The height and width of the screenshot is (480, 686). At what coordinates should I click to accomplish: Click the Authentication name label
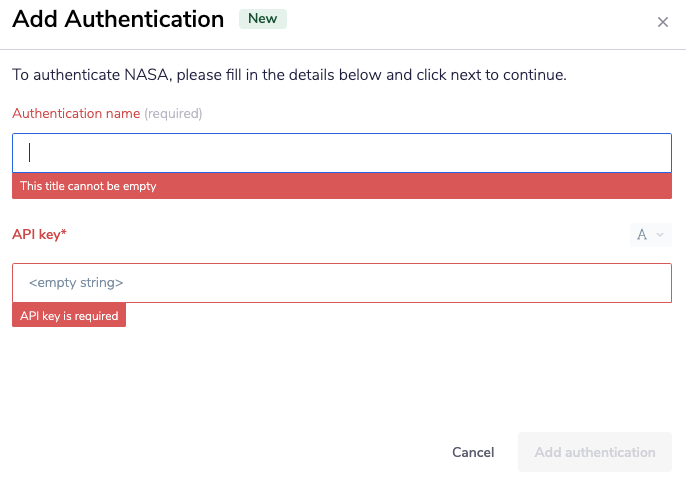coord(76,114)
